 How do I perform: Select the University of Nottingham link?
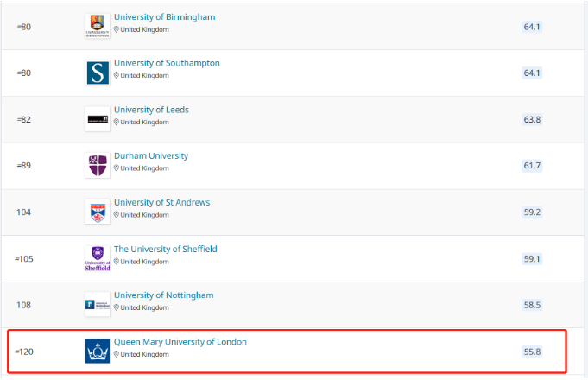(x=163, y=295)
